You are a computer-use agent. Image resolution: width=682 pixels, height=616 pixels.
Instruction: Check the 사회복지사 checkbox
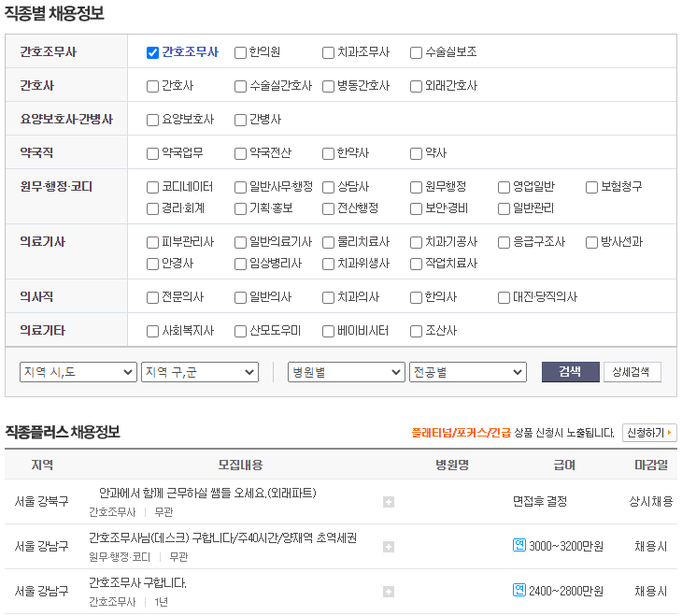click(152, 331)
